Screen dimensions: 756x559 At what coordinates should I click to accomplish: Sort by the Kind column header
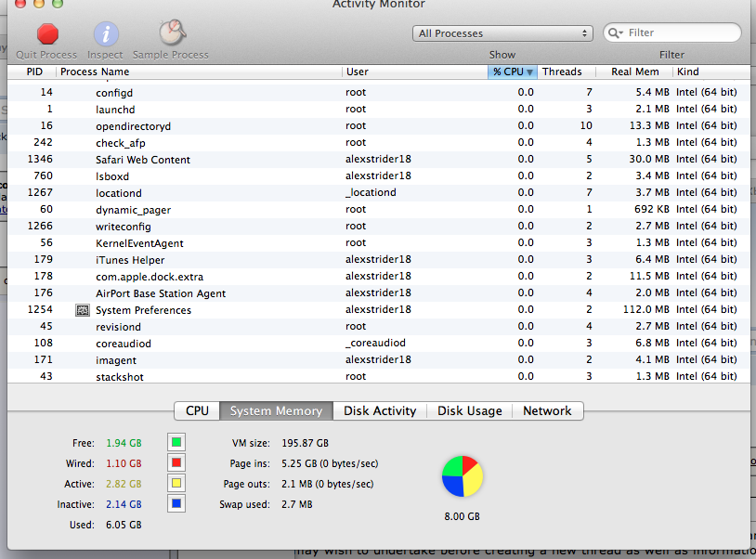711,71
